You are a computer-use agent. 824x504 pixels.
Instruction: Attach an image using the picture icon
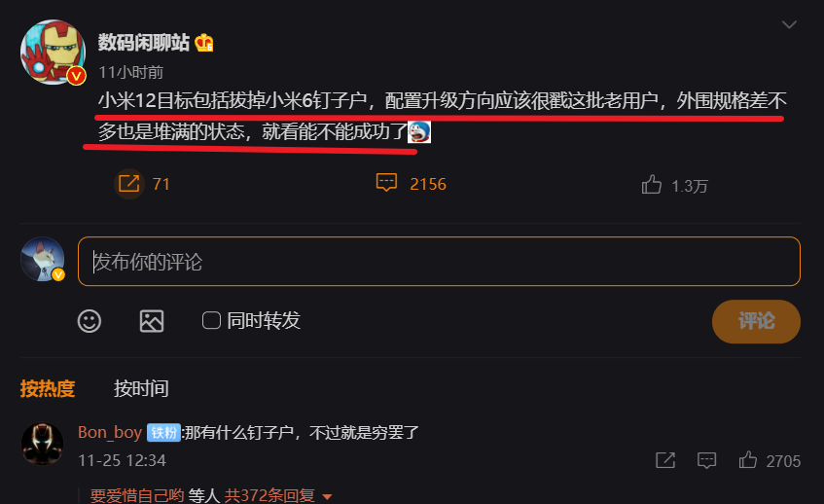[152, 320]
